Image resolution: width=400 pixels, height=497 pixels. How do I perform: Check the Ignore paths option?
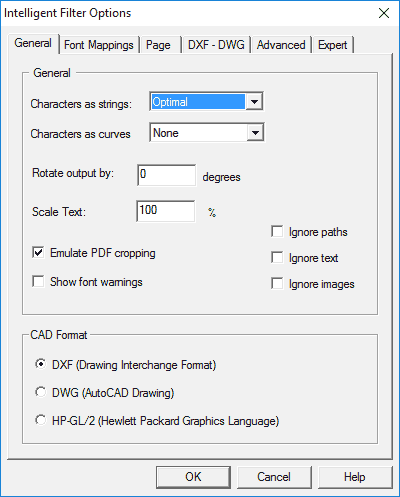tap(277, 232)
